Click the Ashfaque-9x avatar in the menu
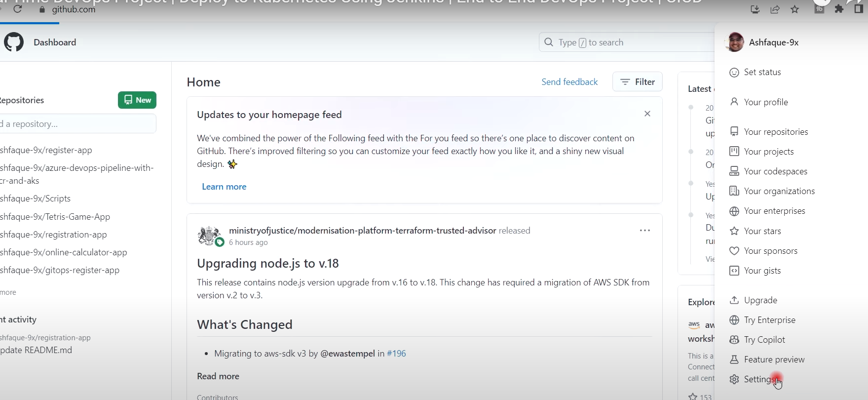Viewport: 868px width, 400px height. [x=735, y=42]
